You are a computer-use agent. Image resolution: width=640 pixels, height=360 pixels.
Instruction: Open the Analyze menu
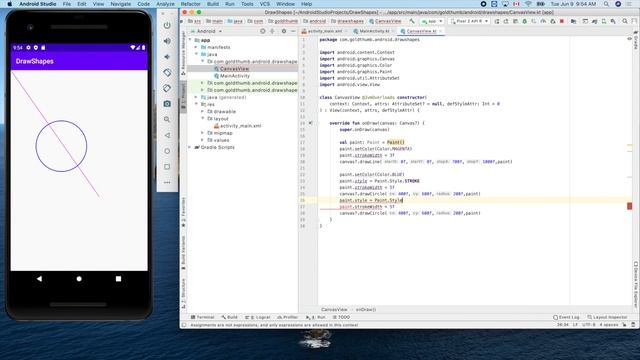[165, 4]
